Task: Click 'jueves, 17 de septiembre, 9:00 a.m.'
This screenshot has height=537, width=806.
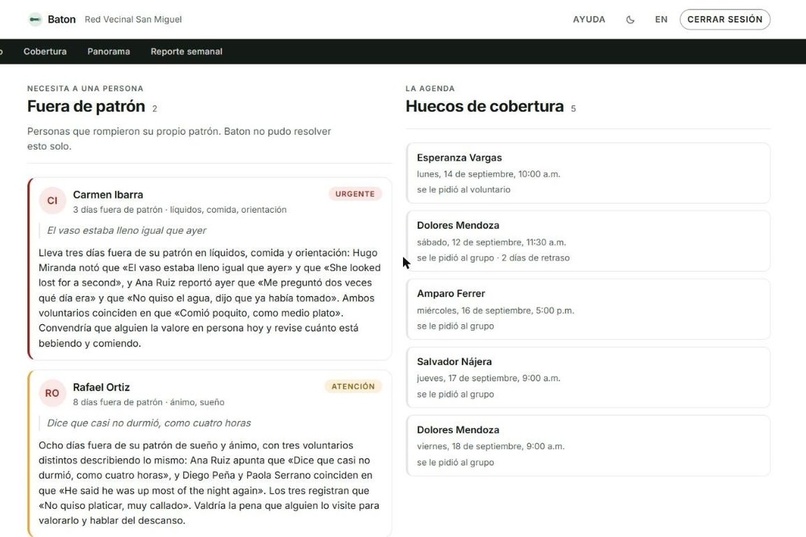Action: coord(488,378)
